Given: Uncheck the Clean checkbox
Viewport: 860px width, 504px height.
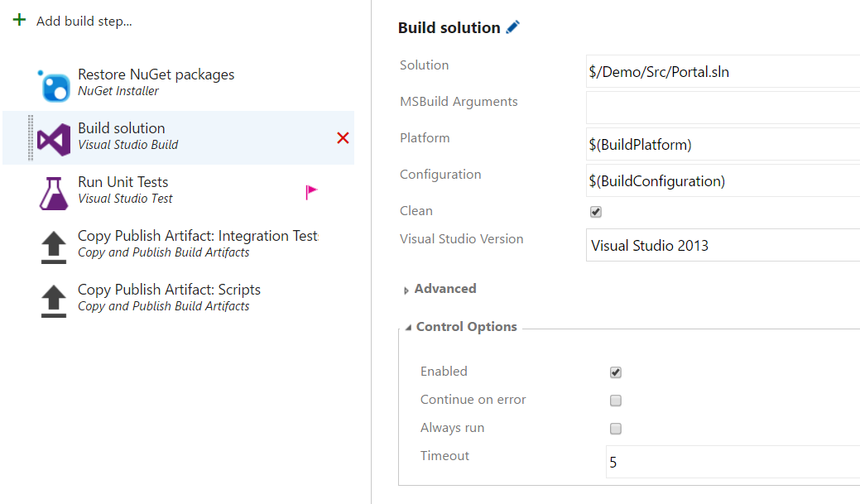Looking at the screenshot, I should click(596, 212).
